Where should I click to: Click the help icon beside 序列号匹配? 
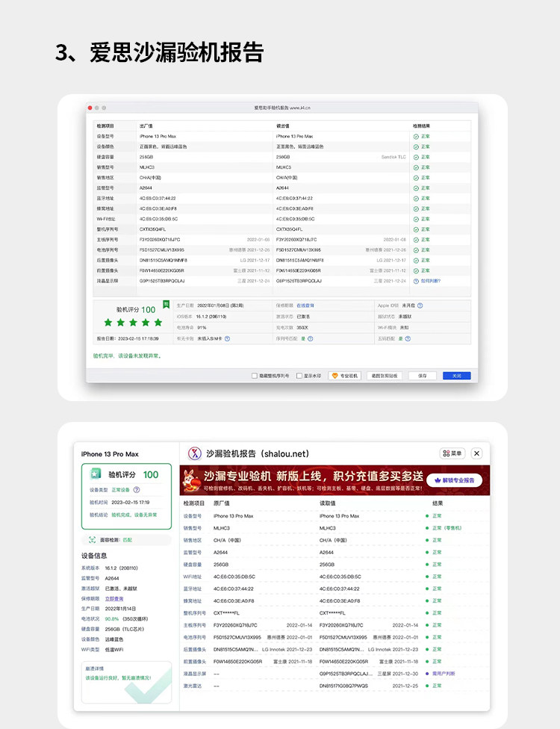click(311, 338)
